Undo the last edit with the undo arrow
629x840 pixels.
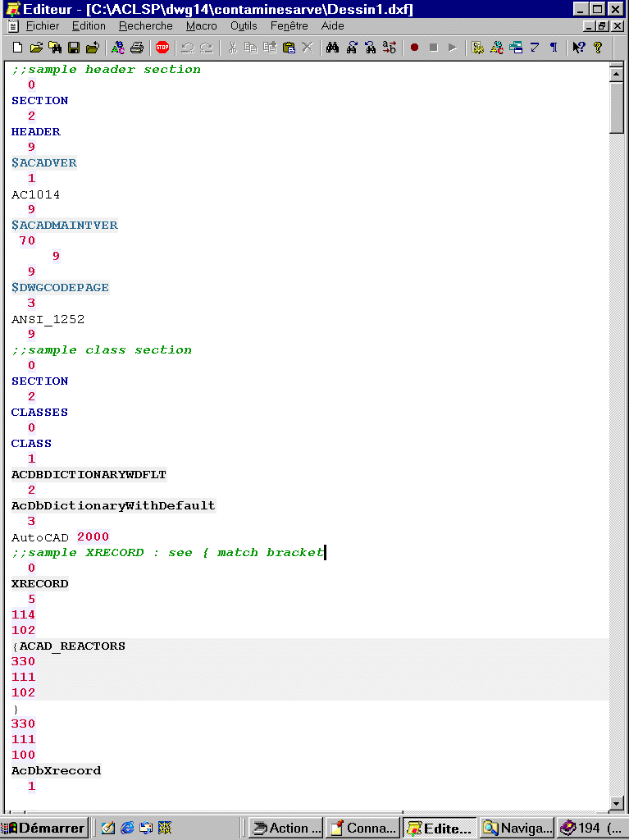[188, 48]
